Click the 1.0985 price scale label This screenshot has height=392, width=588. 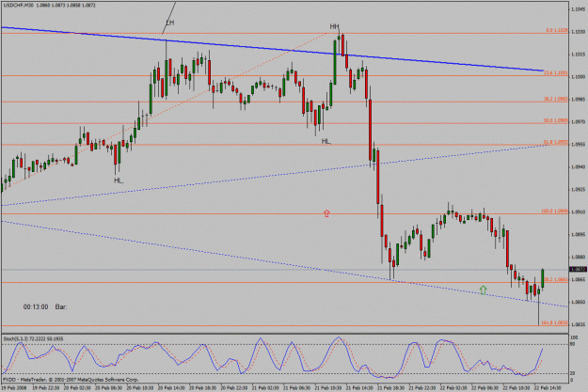click(x=578, y=100)
